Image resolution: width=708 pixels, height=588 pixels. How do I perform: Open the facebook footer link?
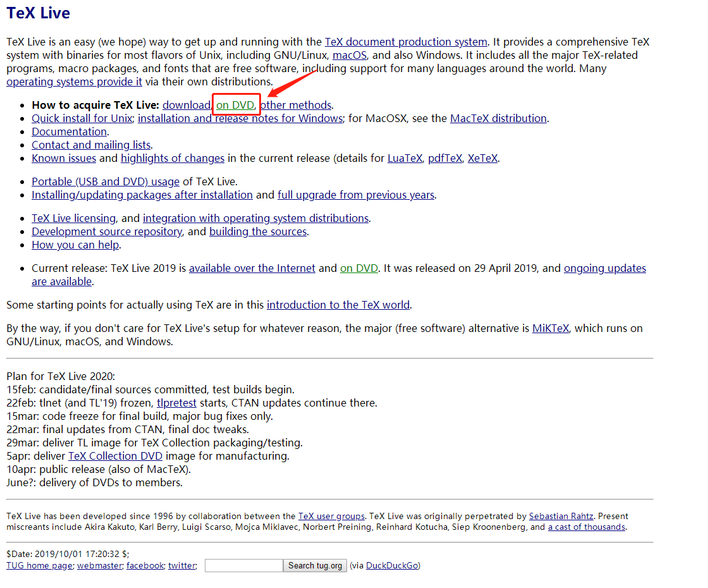[x=145, y=565]
